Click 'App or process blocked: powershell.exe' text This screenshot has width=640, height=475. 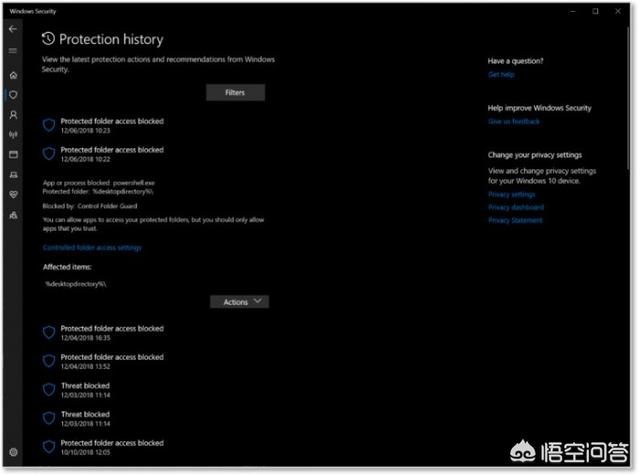click(x=99, y=183)
